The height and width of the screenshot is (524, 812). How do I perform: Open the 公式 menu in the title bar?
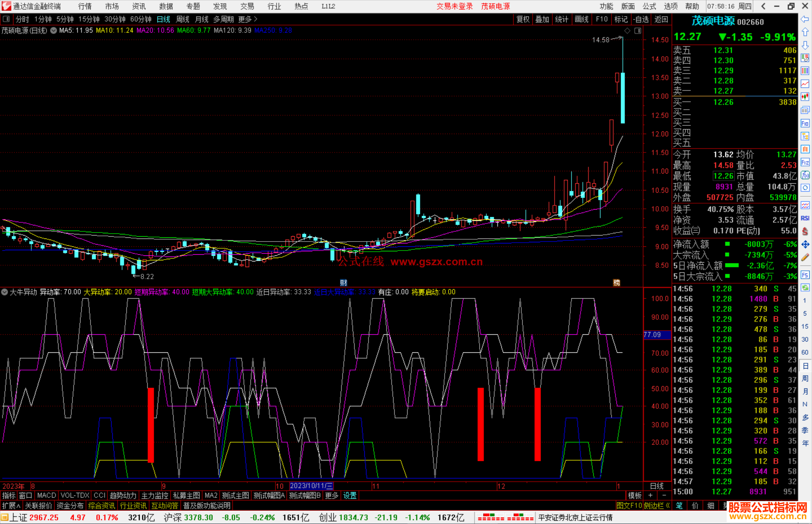point(649,6)
